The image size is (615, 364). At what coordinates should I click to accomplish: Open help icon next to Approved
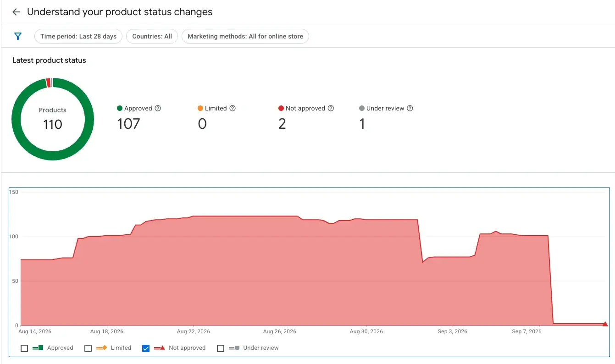[x=158, y=109]
